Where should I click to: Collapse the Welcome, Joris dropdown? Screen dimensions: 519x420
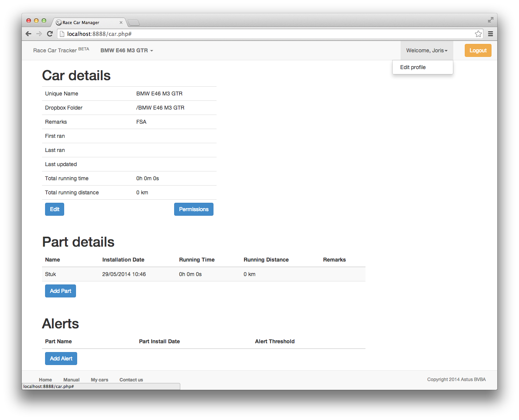(x=427, y=50)
